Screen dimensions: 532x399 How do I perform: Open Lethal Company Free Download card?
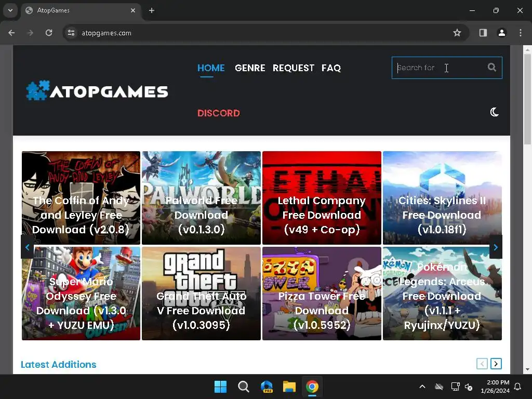tap(322, 198)
